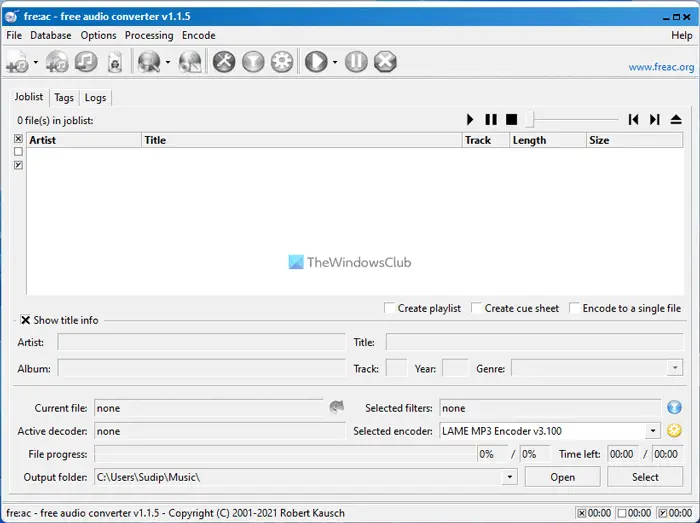Screen dimensions: 700x523
Task: Expand arrow next to the Start encoding icon
Action: click(335, 62)
